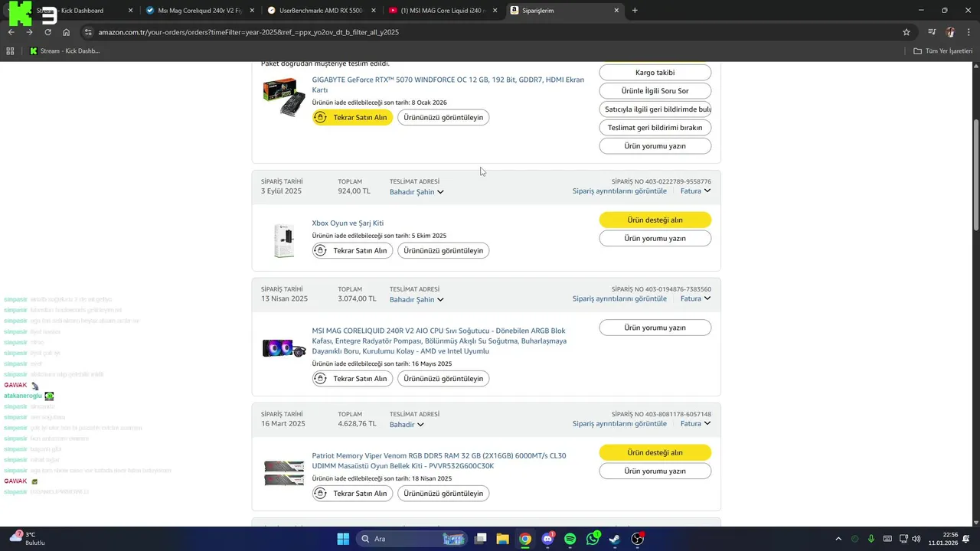Open Chrome's three-dot menu
The height and width of the screenshot is (551, 980).
pos(969,32)
